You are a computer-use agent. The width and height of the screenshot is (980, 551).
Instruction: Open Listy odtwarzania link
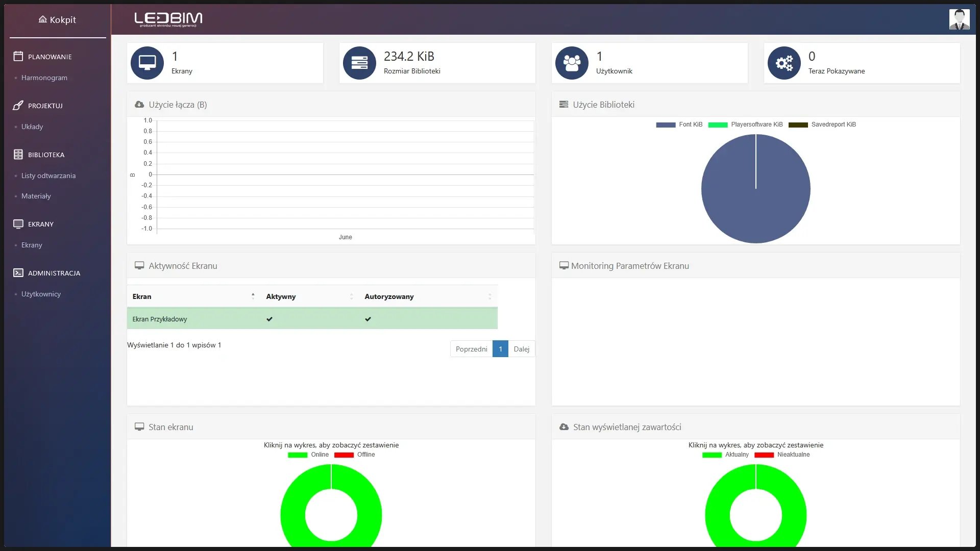[48, 175]
